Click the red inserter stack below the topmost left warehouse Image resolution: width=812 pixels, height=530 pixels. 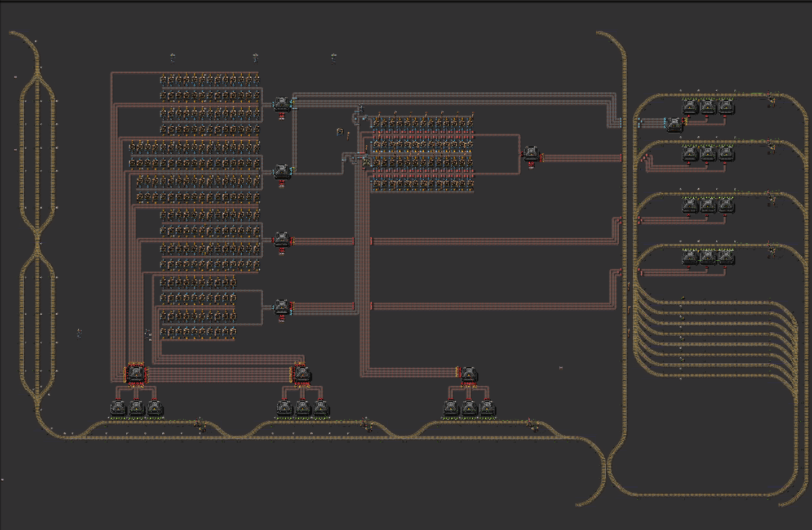(282, 116)
